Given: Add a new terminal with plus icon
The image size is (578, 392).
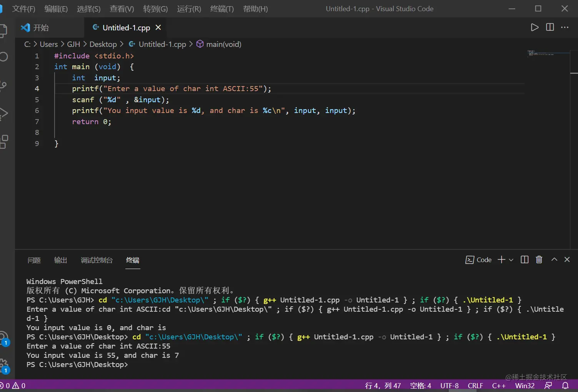Looking at the screenshot, I should pyautogui.click(x=501, y=260).
